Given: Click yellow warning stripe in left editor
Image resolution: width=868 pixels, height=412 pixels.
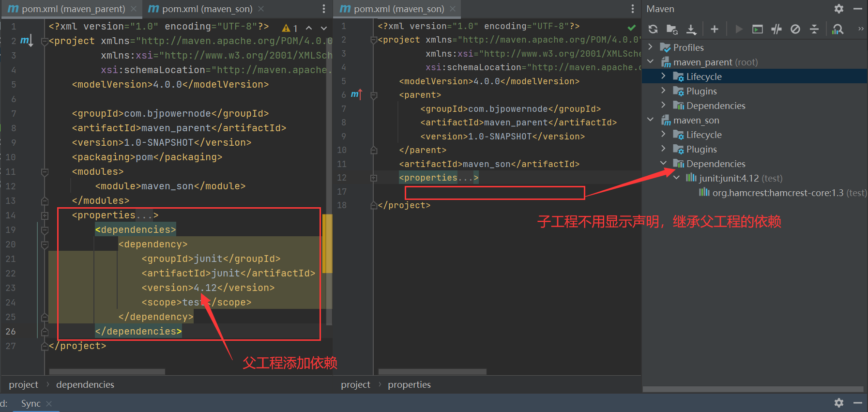Looking at the screenshot, I should [327, 243].
